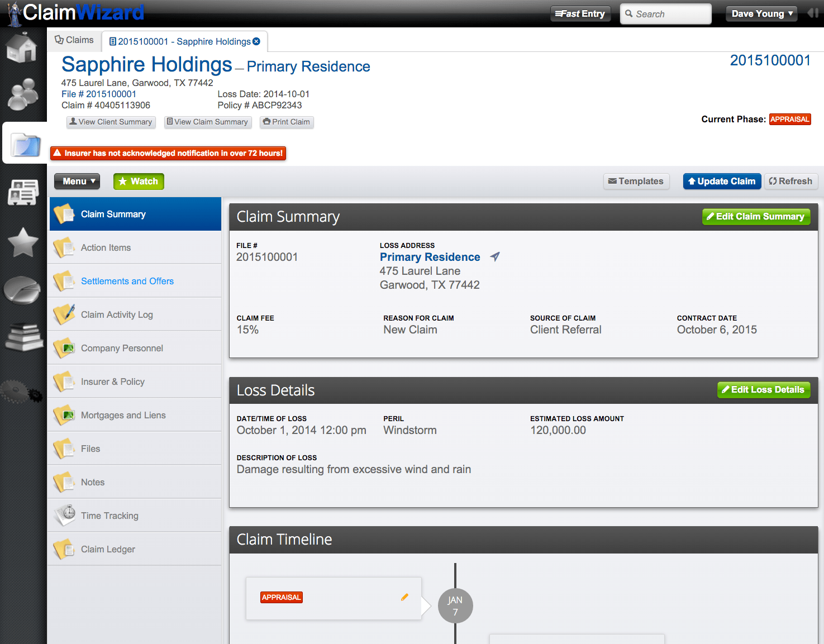View the Reports pie chart icon

click(x=23, y=289)
